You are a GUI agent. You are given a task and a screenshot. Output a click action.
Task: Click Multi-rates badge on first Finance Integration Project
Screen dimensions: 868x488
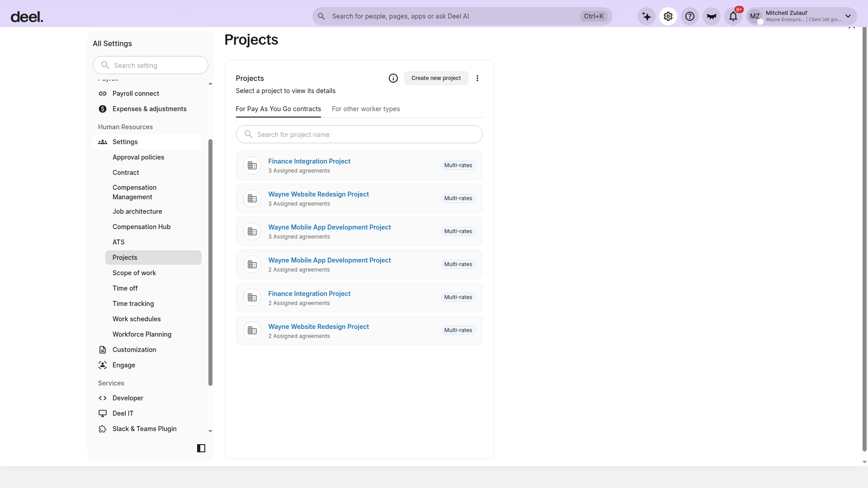(458, 165)
